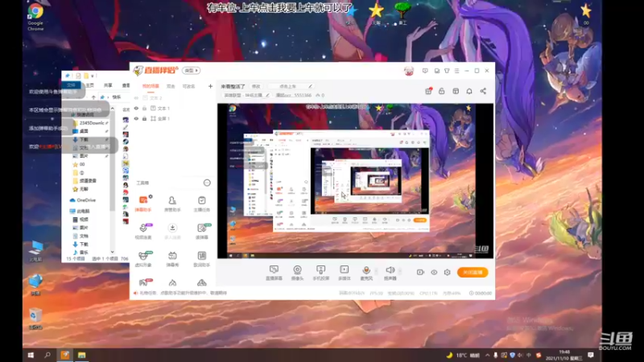Viewport: 644px width, 362px height.
Task: Edit the game category field 英雄联盟
Action: (246, 95)
